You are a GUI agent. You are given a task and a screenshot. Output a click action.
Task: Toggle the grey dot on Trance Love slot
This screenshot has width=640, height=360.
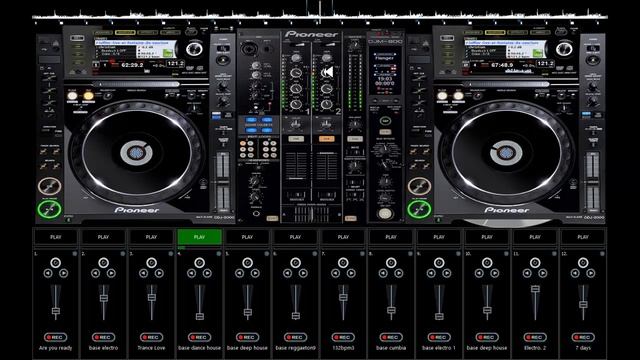click(171, 254)
